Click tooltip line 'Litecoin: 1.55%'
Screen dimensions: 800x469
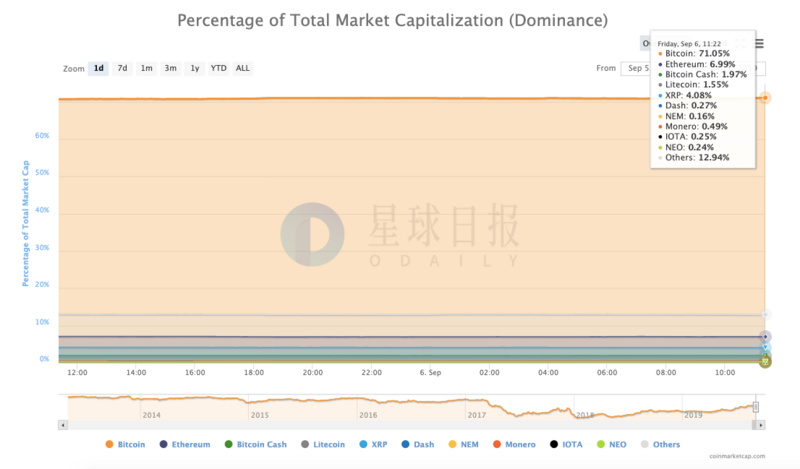click(x=693, y=85)
